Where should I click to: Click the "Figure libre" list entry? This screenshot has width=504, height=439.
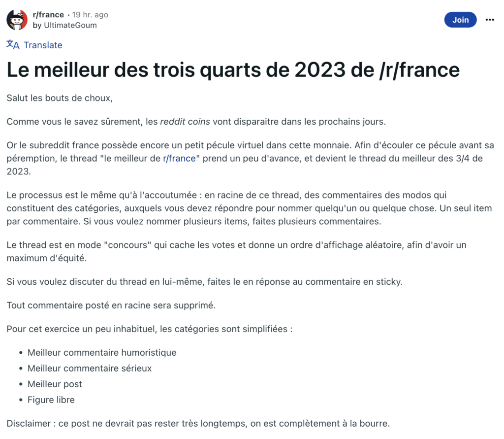[x=51, y=400]
